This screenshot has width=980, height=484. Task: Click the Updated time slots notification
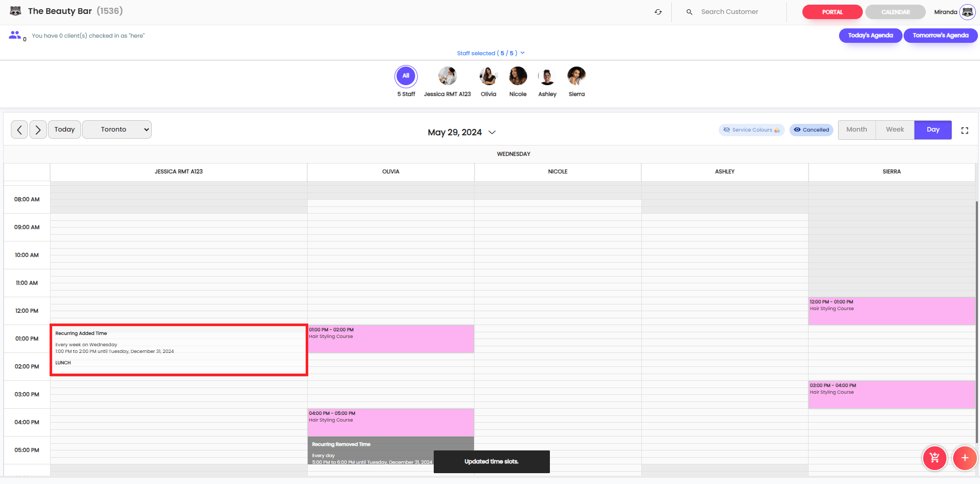click(492, 462)
